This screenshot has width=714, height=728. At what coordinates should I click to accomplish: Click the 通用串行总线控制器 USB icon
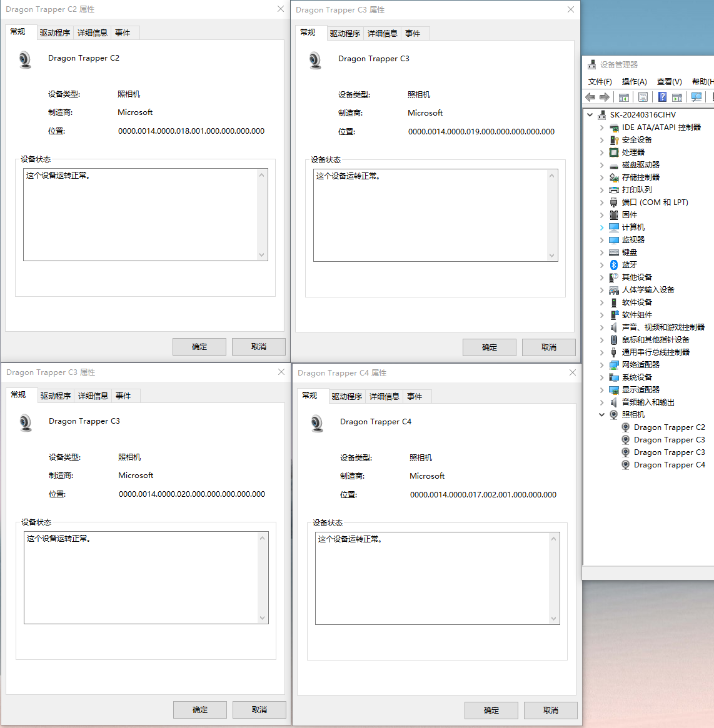pyautogui.click(x=614, y=352)
